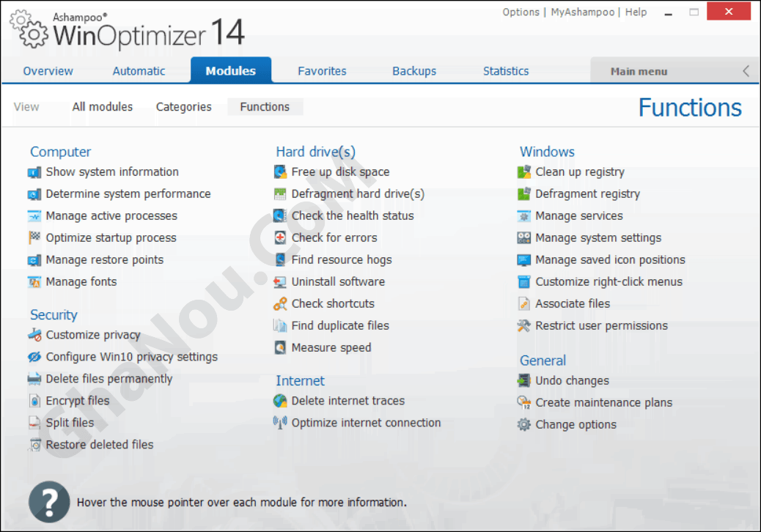Open Restrict user permissions
The width and height of the screenshot is (761, 532).
coord(601,325)
